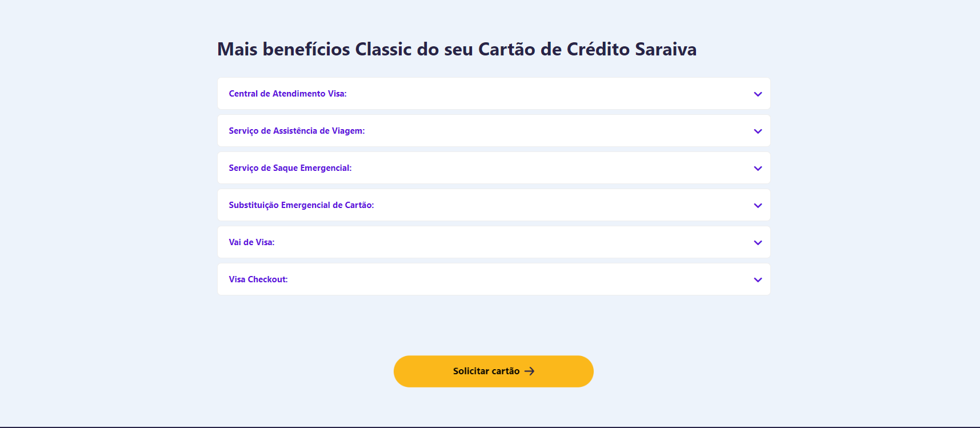Select the Vai de Visa label text
Viewport: 980px width, 428px height.
point(251,242)
